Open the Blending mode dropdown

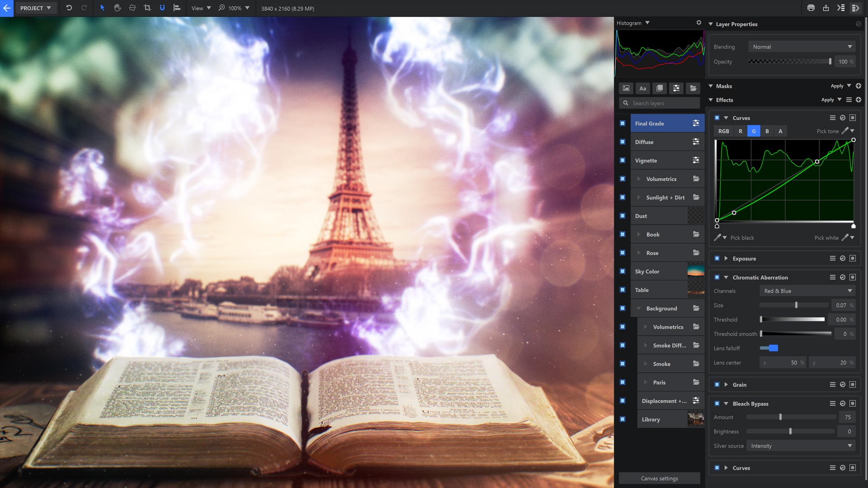coord(801,47)
